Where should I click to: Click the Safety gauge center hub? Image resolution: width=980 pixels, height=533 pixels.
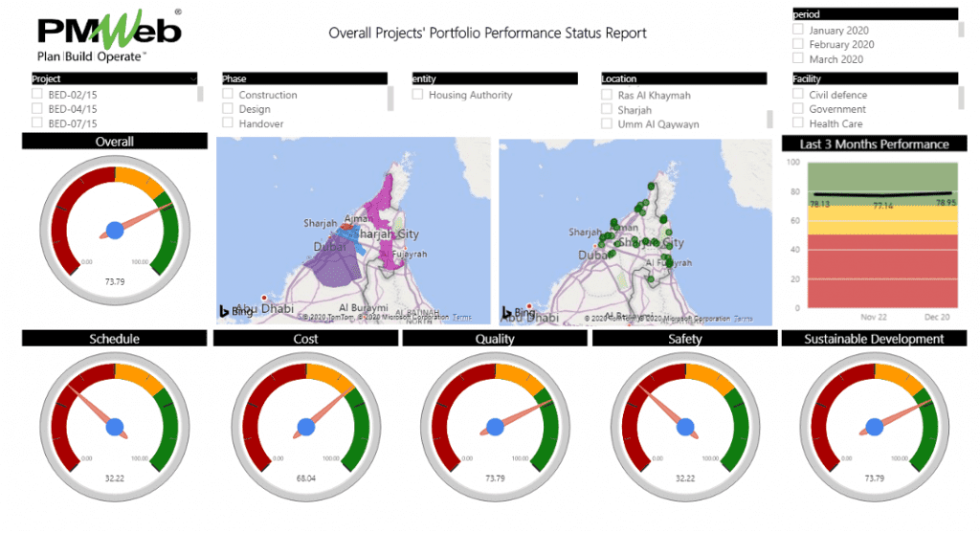(685, 428)
